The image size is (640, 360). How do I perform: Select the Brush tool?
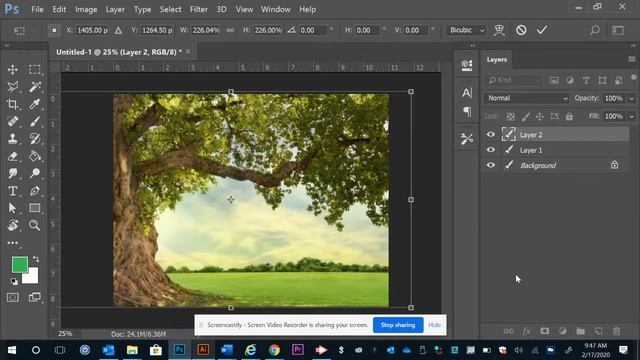click(35, 121)
